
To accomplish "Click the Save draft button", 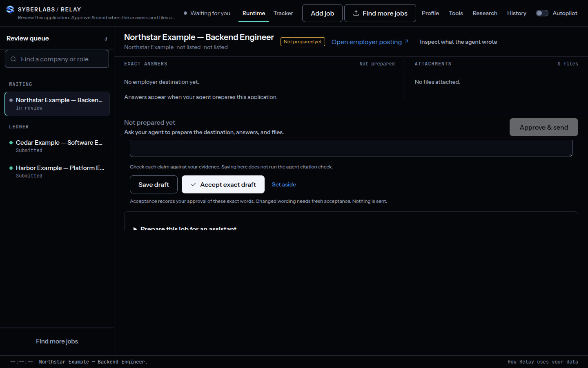I will coord(154,184).
